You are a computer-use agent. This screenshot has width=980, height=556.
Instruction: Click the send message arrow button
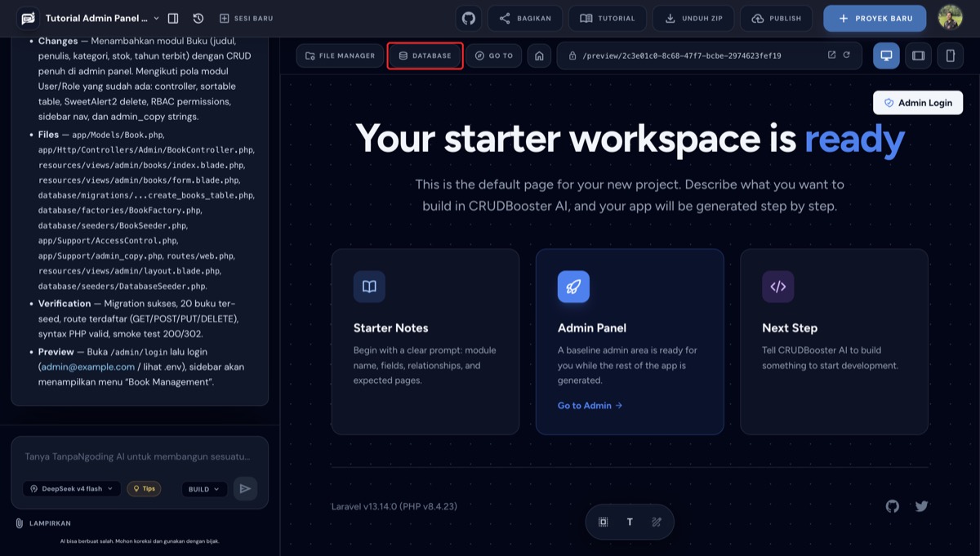pyautogui.click(x=245, y=489)
